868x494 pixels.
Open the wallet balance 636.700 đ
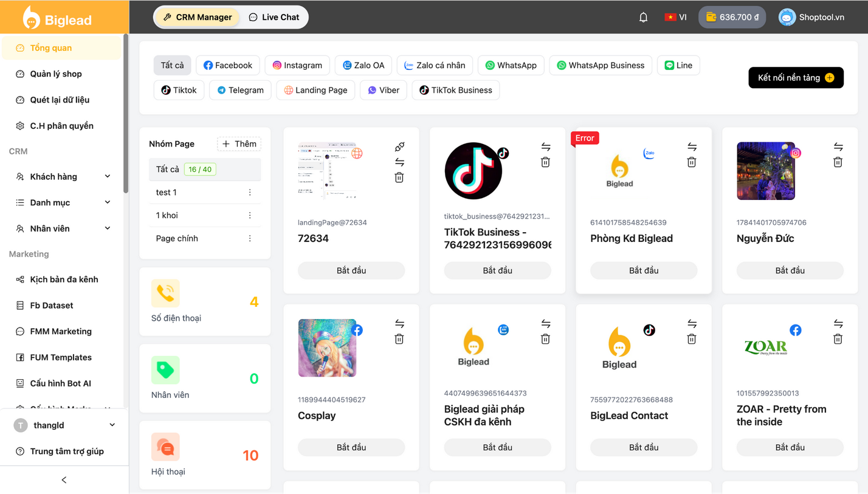coord(732,17)
